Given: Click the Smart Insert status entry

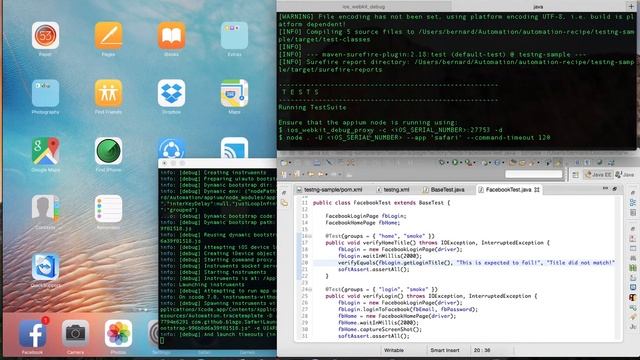Looking at the screenshot, I should tap(444, 350).
